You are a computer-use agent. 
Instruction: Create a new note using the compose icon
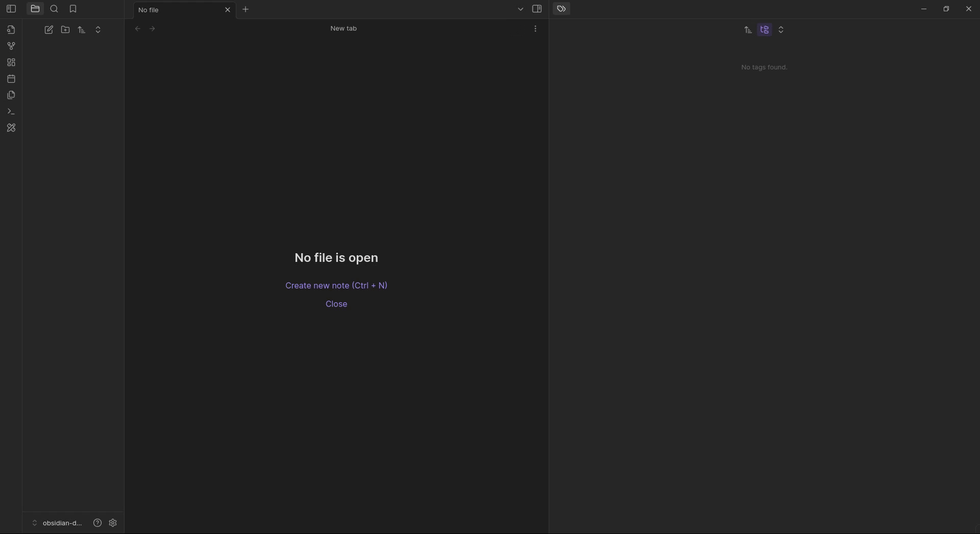pyautogui.click(x=49, y=30)
